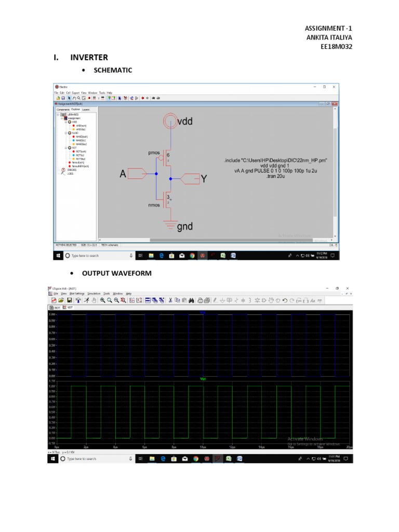Click Edge icon on upper taskbar
The width and height of the screenshot is (399, 532).
click(162, 256)
